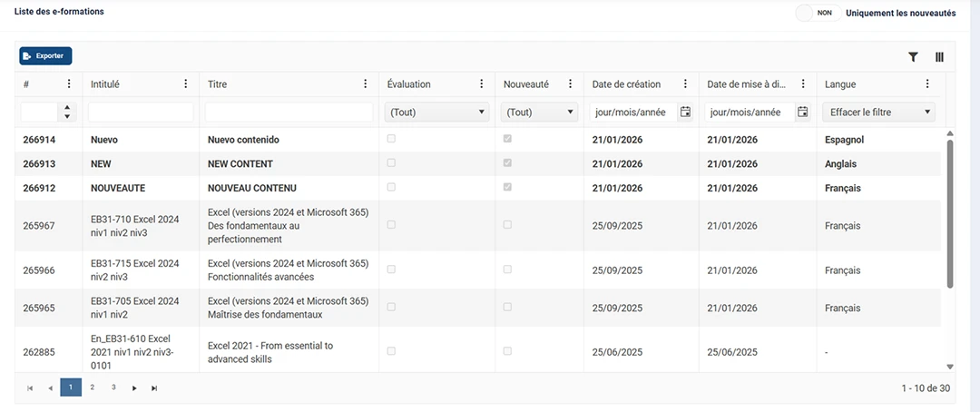This screenshot has height=412, width=980.
Task: Click the vertical scrollbar thumb
Action: pos(950,214)
